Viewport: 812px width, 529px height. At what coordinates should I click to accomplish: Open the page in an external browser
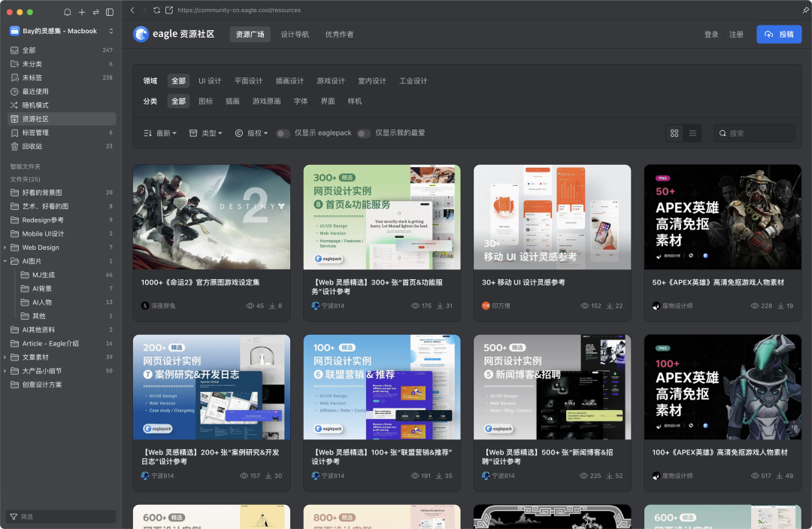click(169, 10)
